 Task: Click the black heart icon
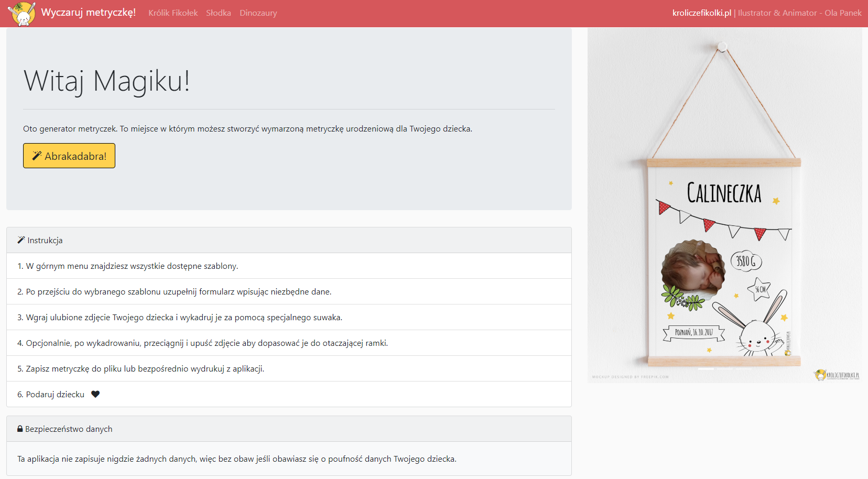click(95, 395)
